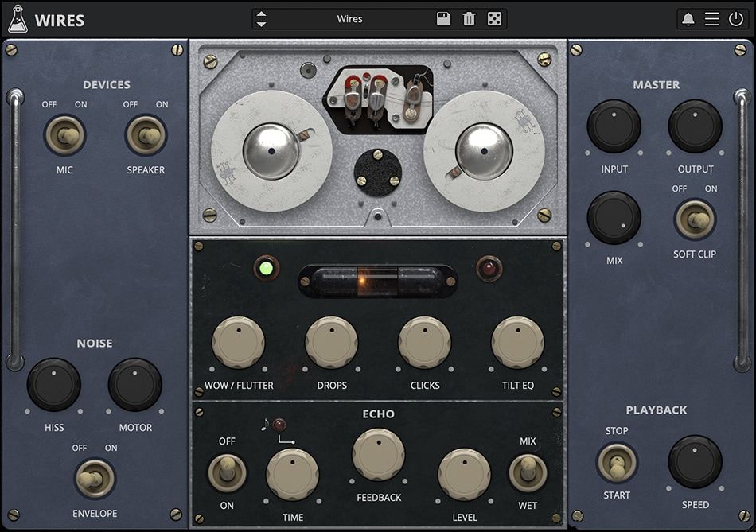Save the current Wires preset
The height and width of the screenshot is (532, 756).
(x=443, y=17)
